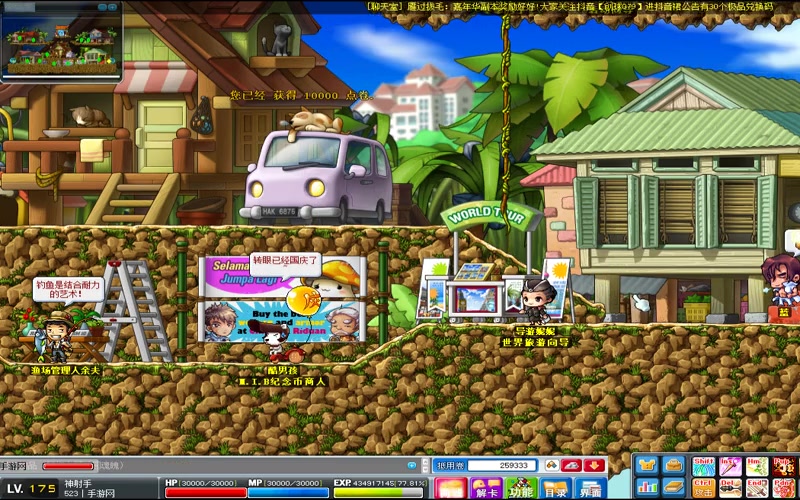Screen dimensions: 800x500
Task: Click the minimap village thumbnail
Action: point(62,48)
